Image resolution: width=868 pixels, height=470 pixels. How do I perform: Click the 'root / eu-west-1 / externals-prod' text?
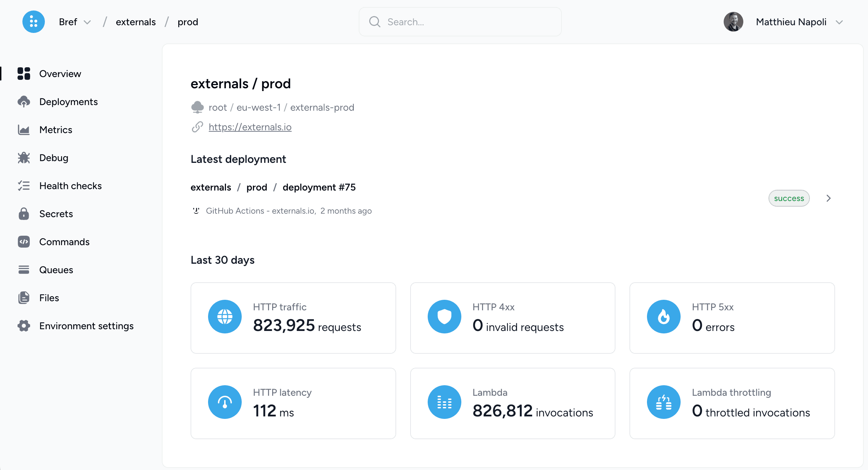click(x=281, y=107)
